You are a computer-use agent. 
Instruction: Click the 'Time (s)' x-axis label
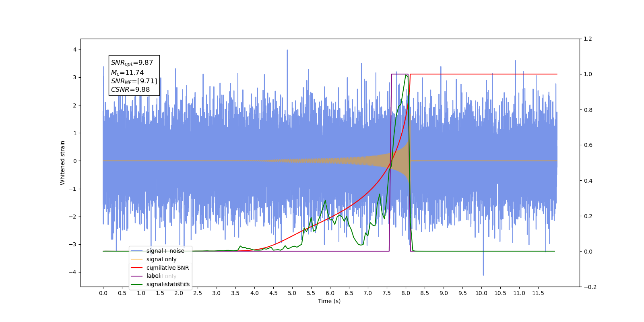point(329,301)
